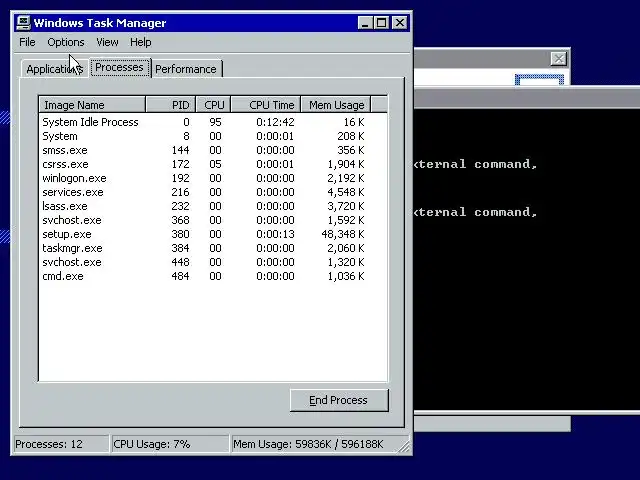Screen dimensions: 640x480
Task: Select the taskmgr.exe process
Action: (x=203, y=248)
